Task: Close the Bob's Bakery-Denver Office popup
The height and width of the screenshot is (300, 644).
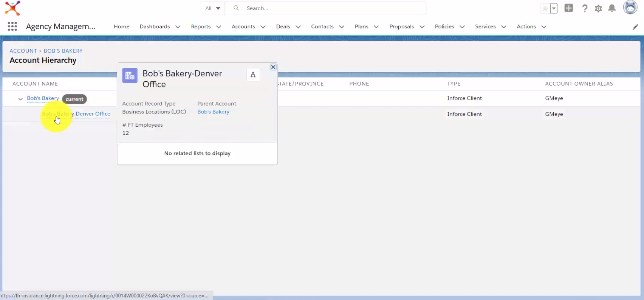Action: click(x=273, y=67)
